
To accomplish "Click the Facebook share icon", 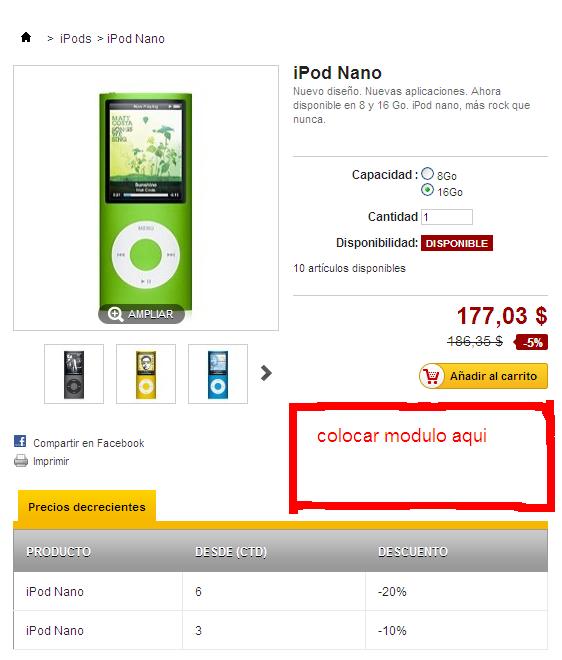I will click(x=20, y=441).
